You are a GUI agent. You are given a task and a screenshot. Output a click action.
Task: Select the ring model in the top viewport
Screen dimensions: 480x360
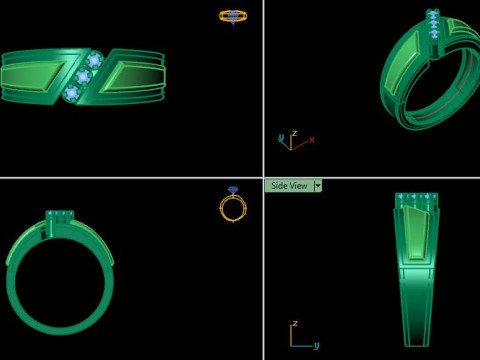[83, 77]
